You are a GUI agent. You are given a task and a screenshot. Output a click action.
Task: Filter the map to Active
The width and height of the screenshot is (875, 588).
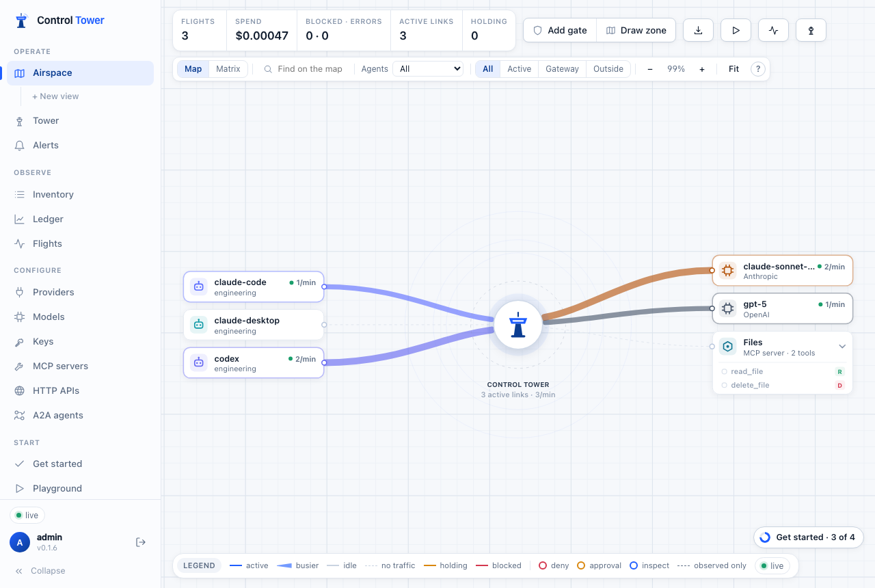520,69
